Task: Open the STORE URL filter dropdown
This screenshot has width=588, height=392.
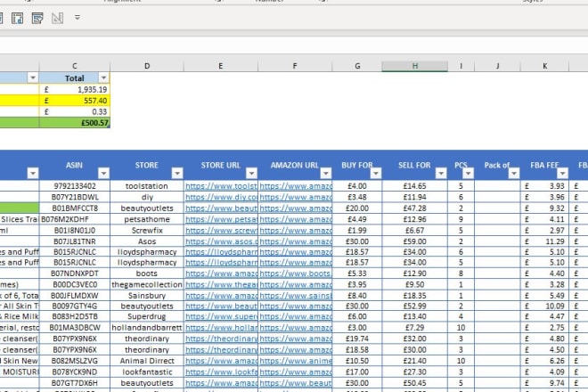Action: click(251, 173)
